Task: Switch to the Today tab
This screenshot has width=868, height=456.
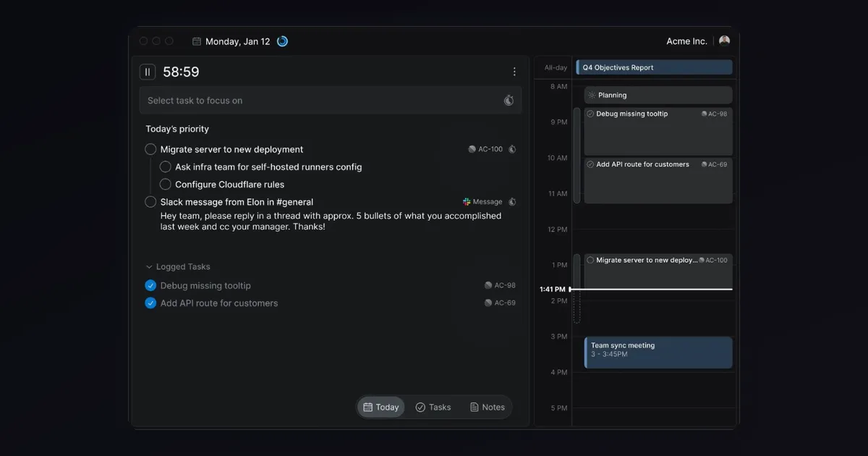Action: (x=381, y=407)
